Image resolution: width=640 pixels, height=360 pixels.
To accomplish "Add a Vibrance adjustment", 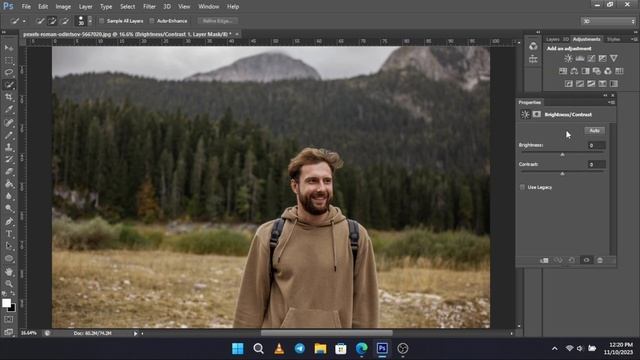I will pyautogui.click(x=613, y=59).
